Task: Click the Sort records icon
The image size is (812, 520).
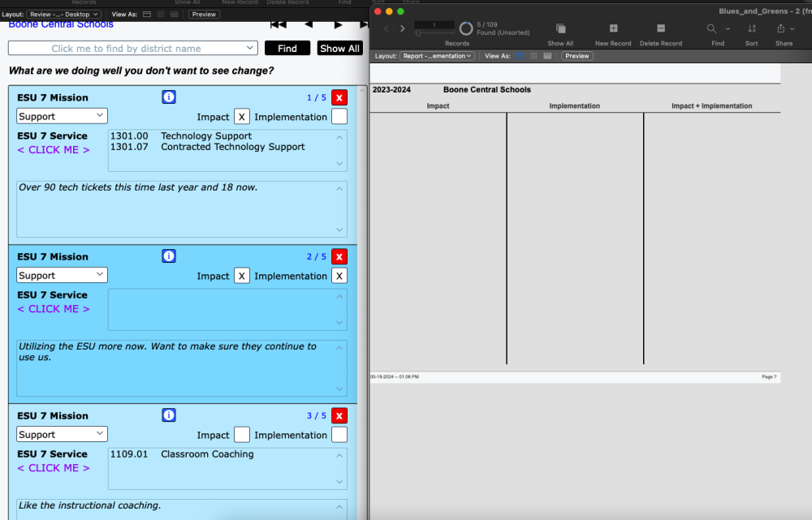Action: (x=752, y=28)
